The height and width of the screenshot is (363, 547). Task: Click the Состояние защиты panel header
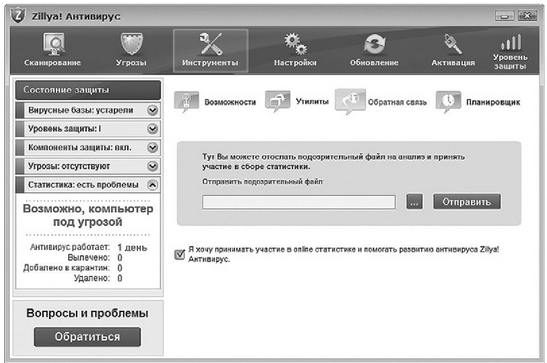point(88,90)
